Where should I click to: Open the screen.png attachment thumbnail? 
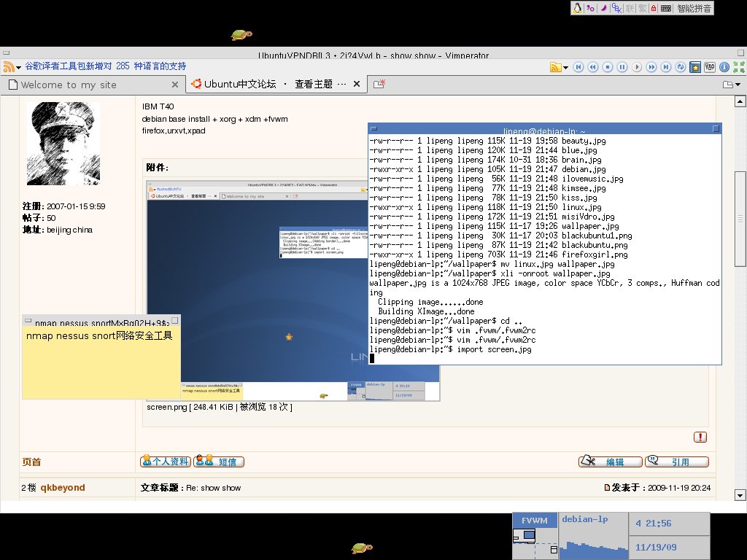(x=293, y=290)
